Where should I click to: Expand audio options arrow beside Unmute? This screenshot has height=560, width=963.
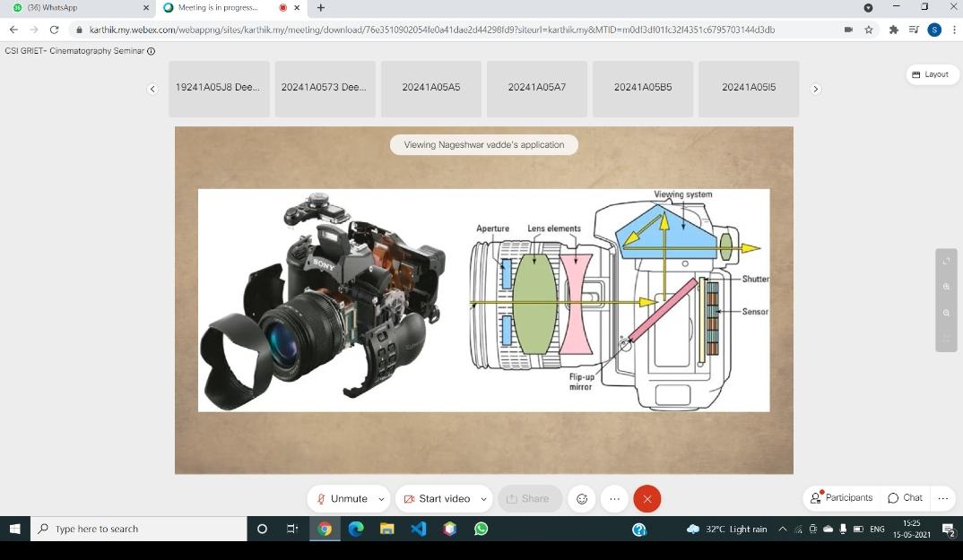381,499
